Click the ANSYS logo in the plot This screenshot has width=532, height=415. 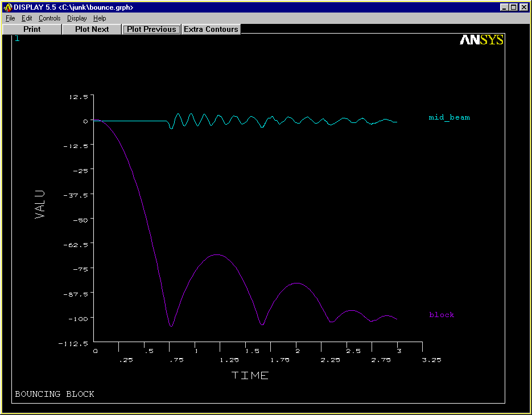pyautogui.click(x=481, y=40)
